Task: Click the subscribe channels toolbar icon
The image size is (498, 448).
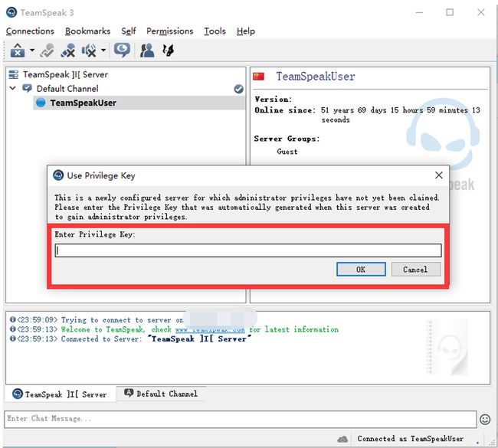Action: (x=168, y=51)
